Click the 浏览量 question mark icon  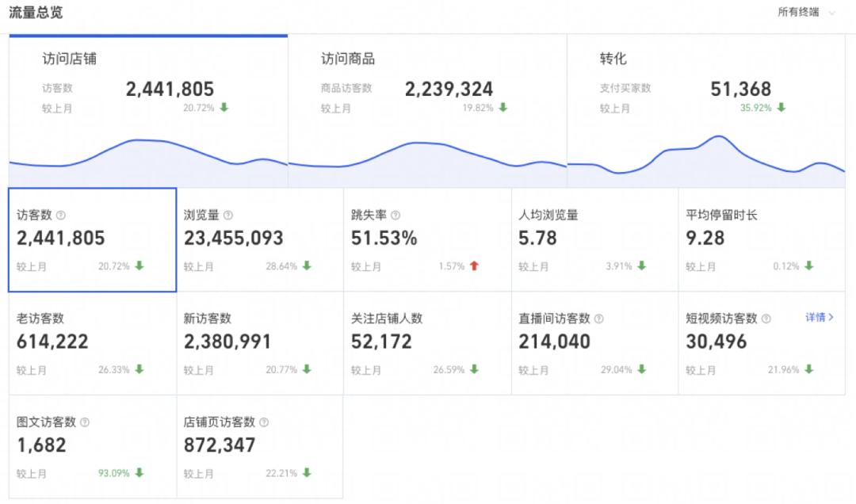[229, 214]
